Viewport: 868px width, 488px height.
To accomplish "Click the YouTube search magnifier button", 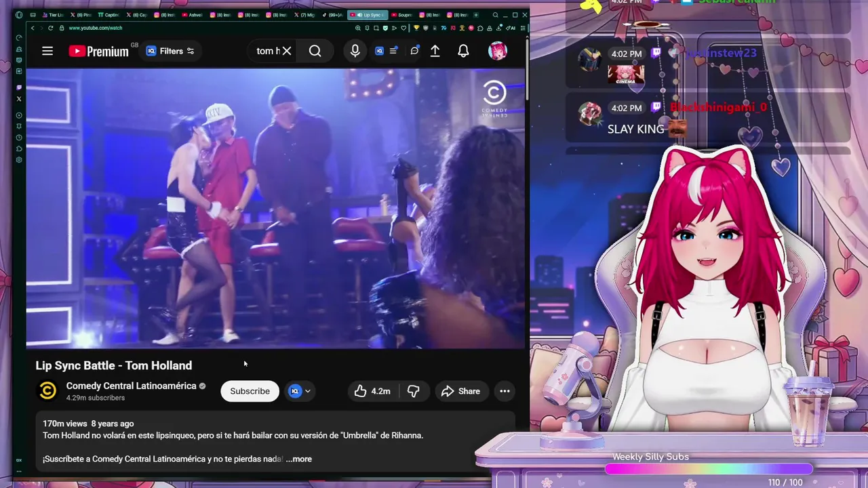I will [x=315, y=51].
